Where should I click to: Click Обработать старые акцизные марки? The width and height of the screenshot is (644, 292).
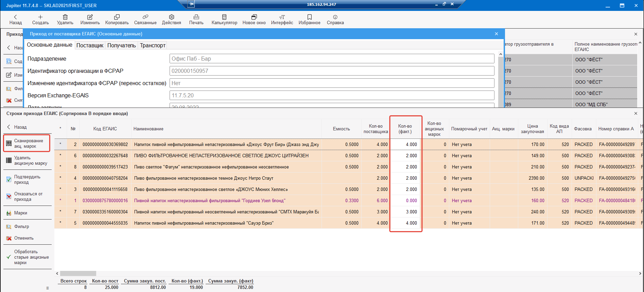(x=28, y=257)
